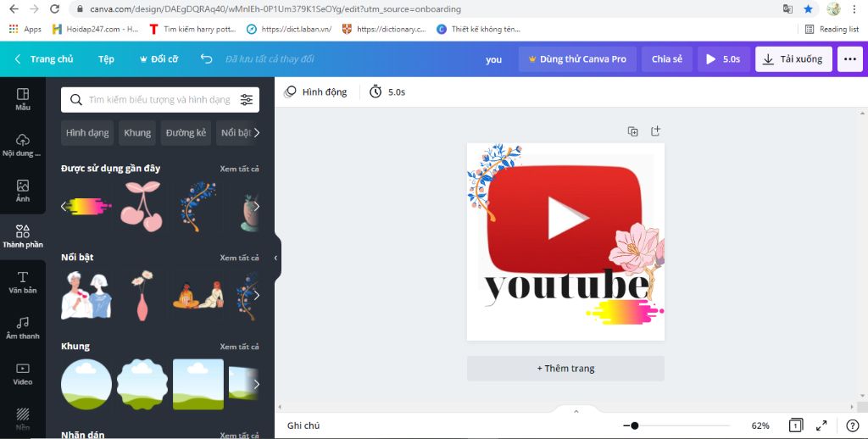The width and height of the screenshot is (868, 439).
Task: Click the grid view page icon
Action: (795, 425)
